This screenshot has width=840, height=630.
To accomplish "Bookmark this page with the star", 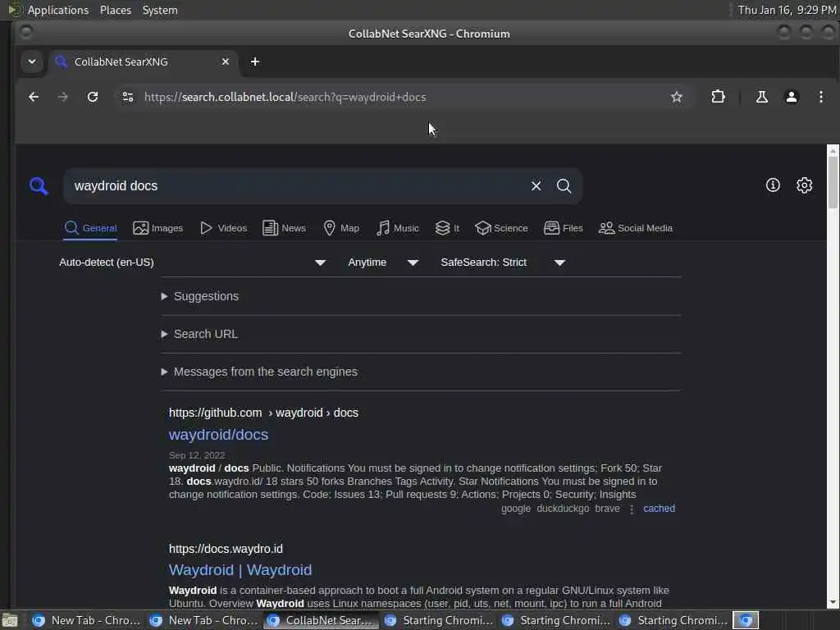I will click(x=676, y=97).
